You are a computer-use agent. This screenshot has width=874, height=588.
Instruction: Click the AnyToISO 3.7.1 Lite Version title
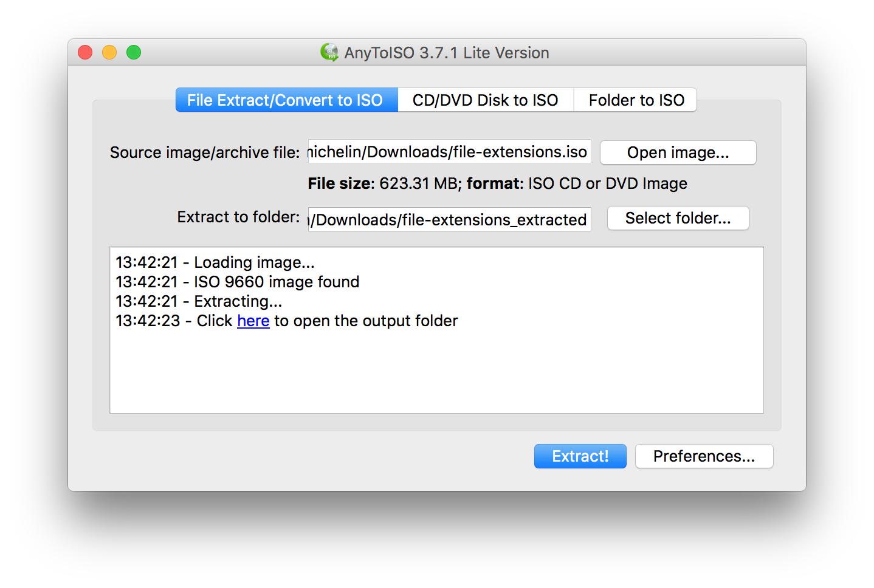pyautogui.click(x=447, y=53)
